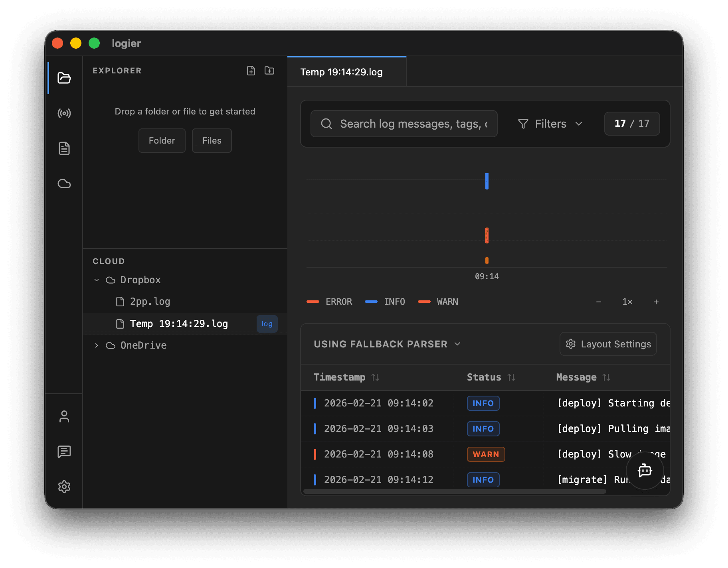Zoom in the timeline with plus
Viewport: 728px width, 568px height.
pyautogui.click(x=656, y=302)
